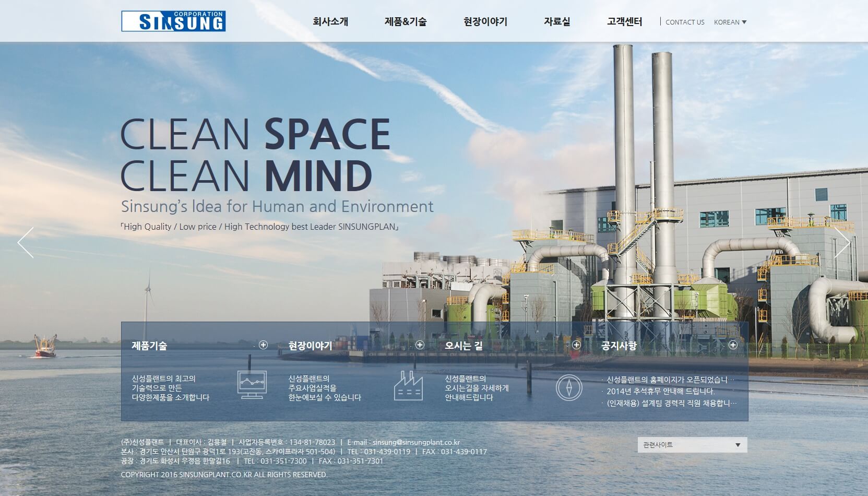Open the 회사소개 menu
This screenshot has width=868, height=496.
pyautogui.click(x=330, y=22)
